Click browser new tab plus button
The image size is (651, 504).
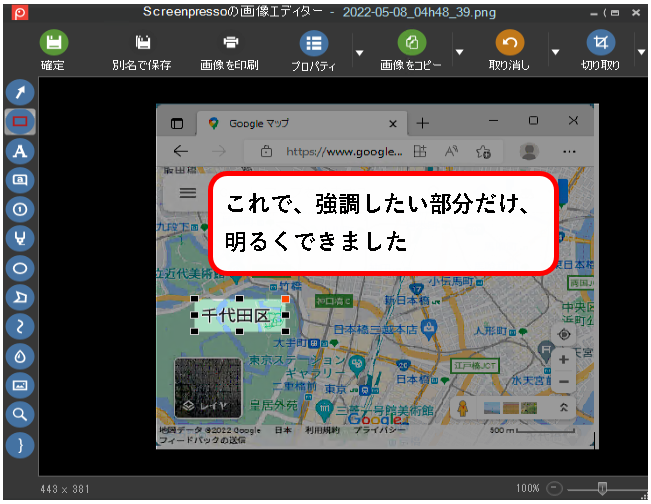click(x=422, y=123)
